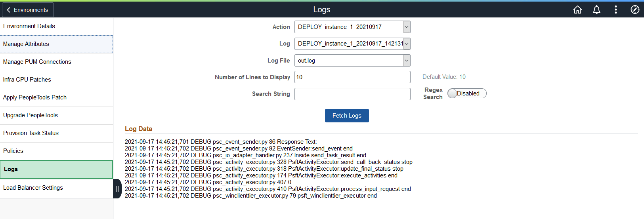Click the 'Default Value: 10' text
Screen dimensions: 644x219
click(444, 77)
